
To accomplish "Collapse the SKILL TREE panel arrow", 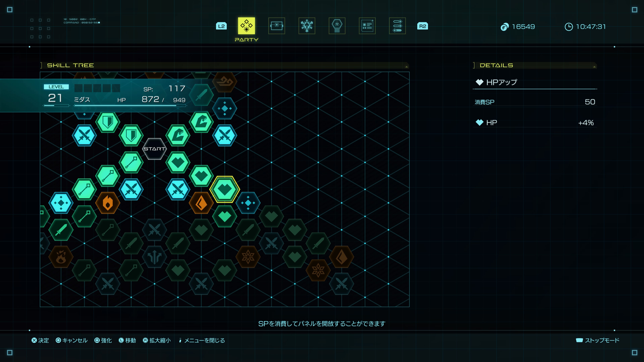I will [x=407, y=67].
